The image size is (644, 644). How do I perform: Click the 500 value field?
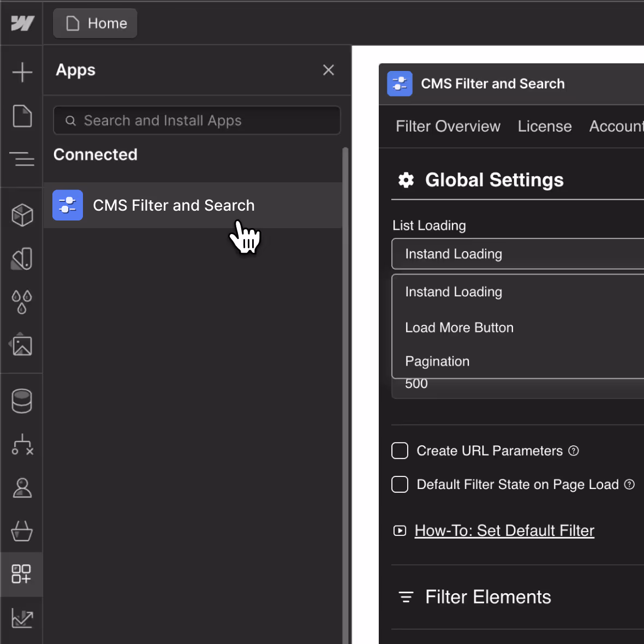(518, 387)
